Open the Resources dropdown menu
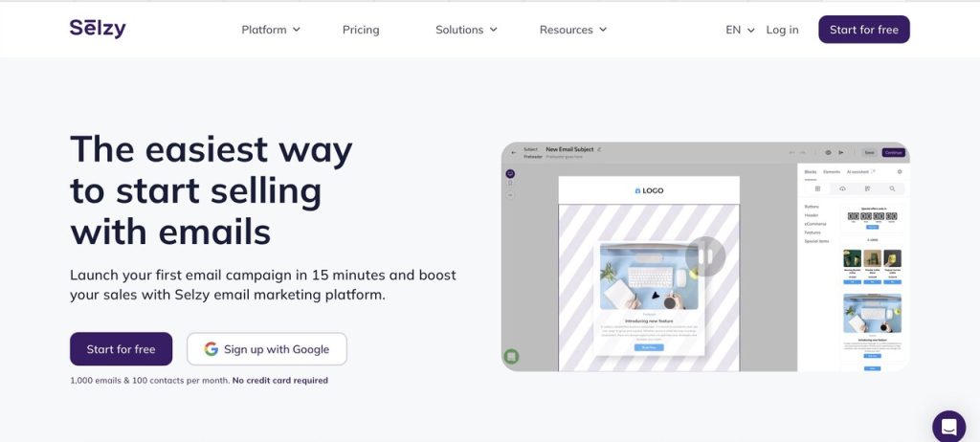This screenshot has height=442, width=980. (572, 30)
